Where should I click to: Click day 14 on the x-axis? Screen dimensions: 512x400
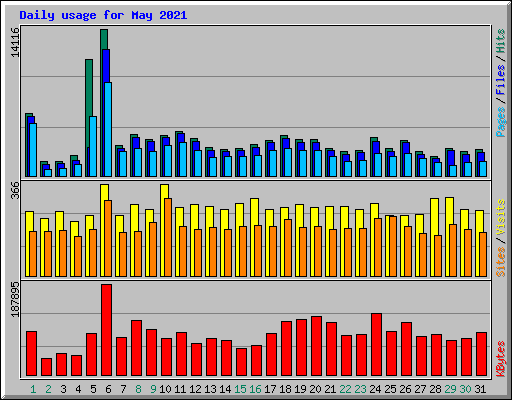225,389
